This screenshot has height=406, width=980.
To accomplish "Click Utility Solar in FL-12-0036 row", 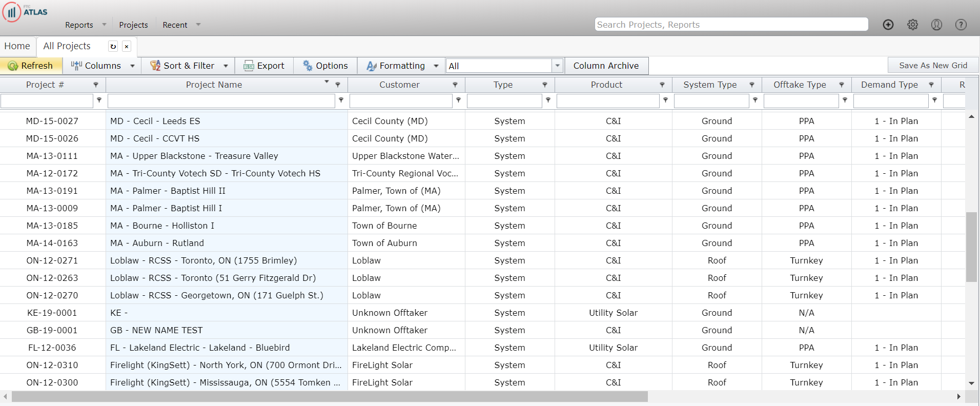I will click(x=613, y=348).
